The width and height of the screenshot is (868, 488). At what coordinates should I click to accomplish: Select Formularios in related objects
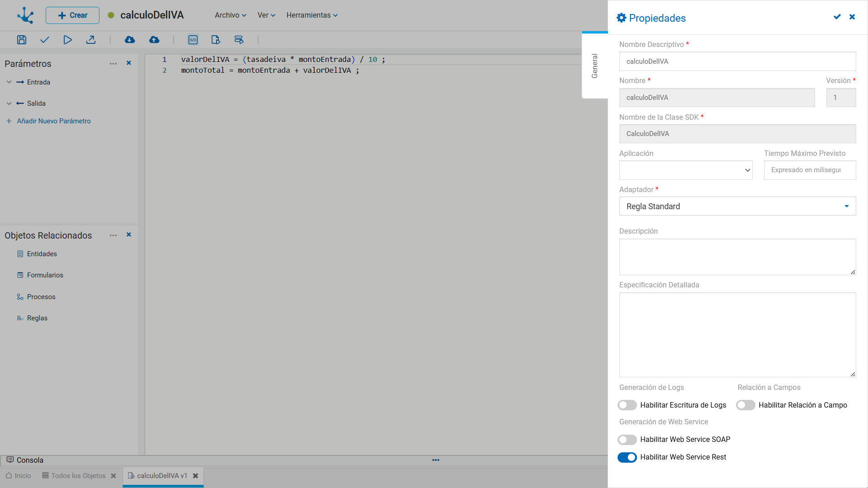[45, 275]
